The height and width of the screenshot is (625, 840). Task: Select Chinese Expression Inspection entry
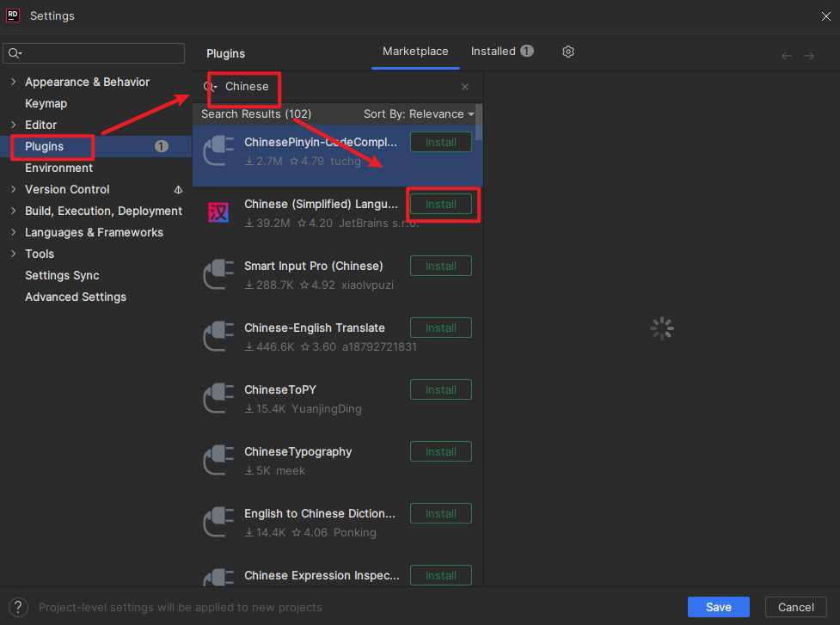coord(338,572)
